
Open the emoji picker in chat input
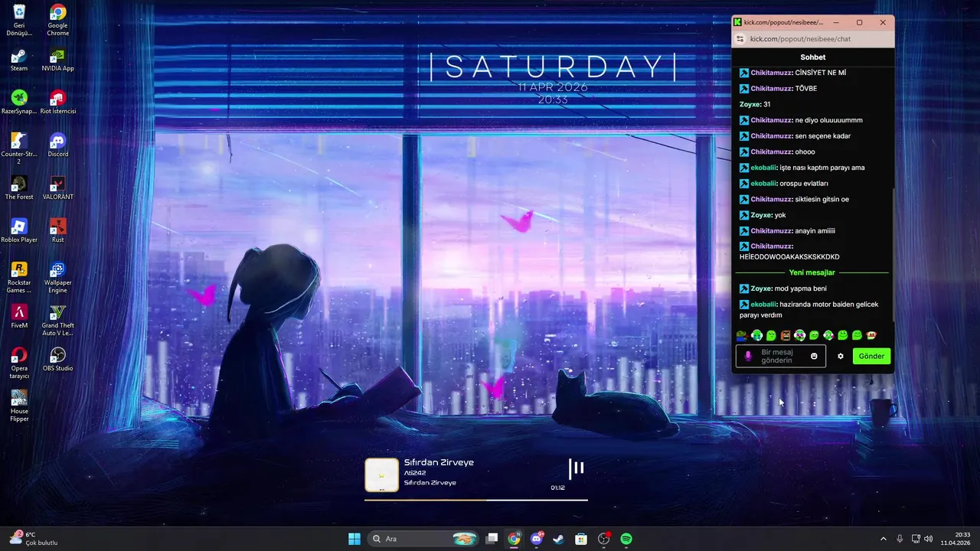pos(814,356)
